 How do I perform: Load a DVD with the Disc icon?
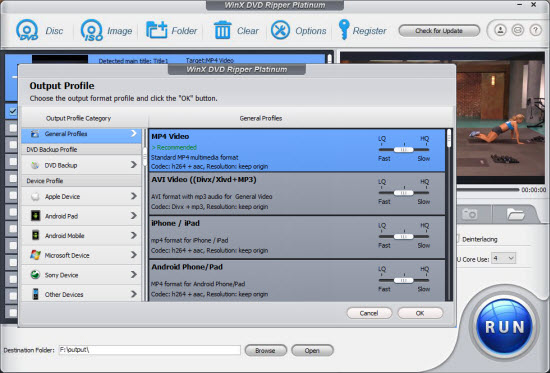[x=27, y=30]
